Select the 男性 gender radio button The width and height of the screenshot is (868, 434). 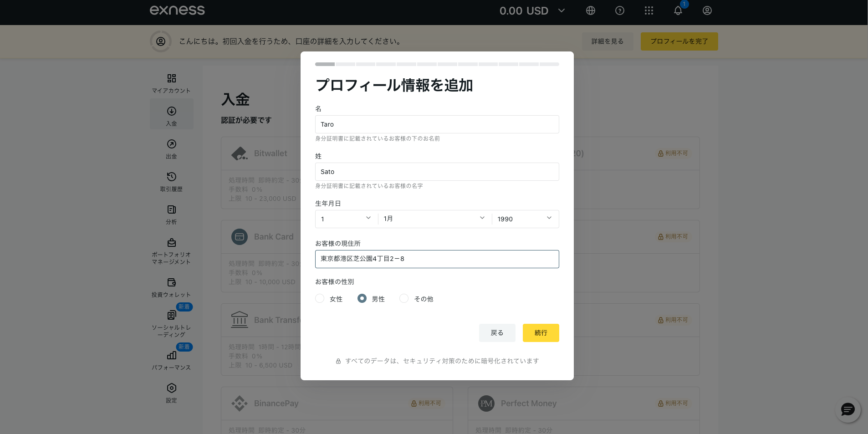pos(362,298)
